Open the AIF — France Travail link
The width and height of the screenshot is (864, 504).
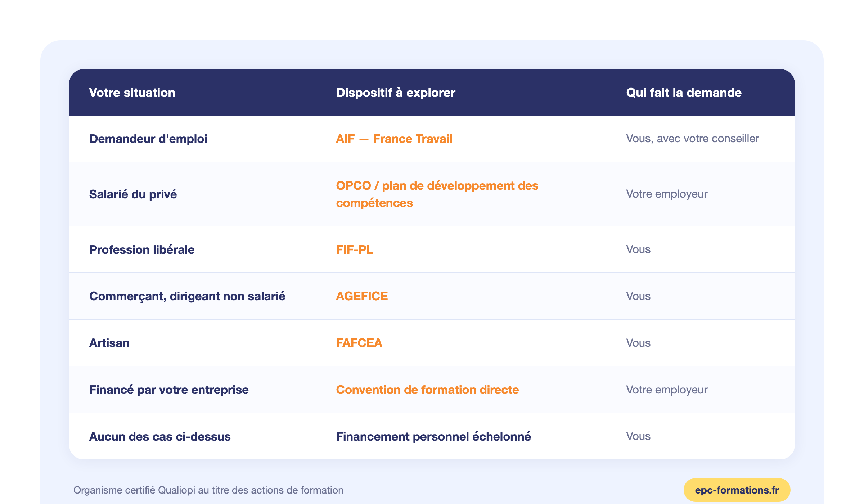pyautogui.click(x=394, y=139)
